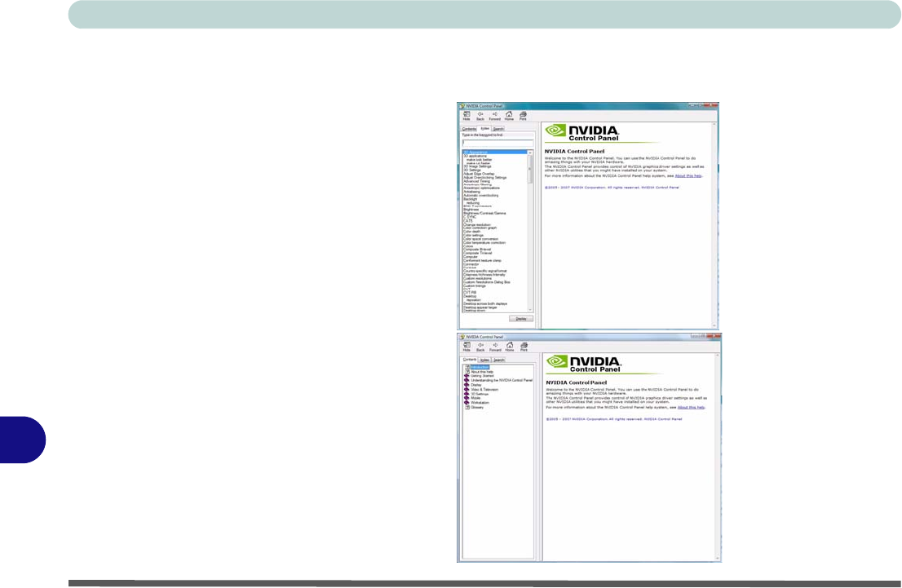
Task: Select 'Automatic overclocking' index entry
Action: (x=481, y=196)
